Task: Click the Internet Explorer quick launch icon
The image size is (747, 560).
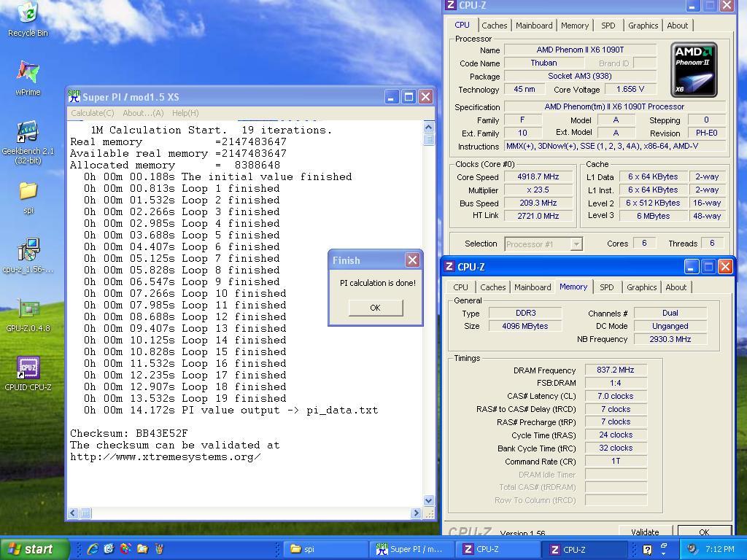Action: click(93, 549)
